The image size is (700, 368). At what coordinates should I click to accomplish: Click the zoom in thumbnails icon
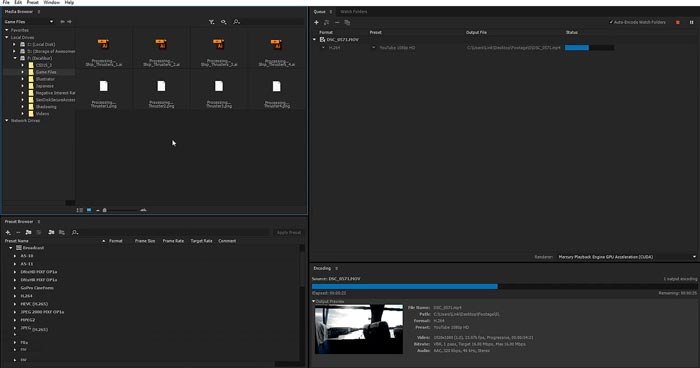(143, 210)
